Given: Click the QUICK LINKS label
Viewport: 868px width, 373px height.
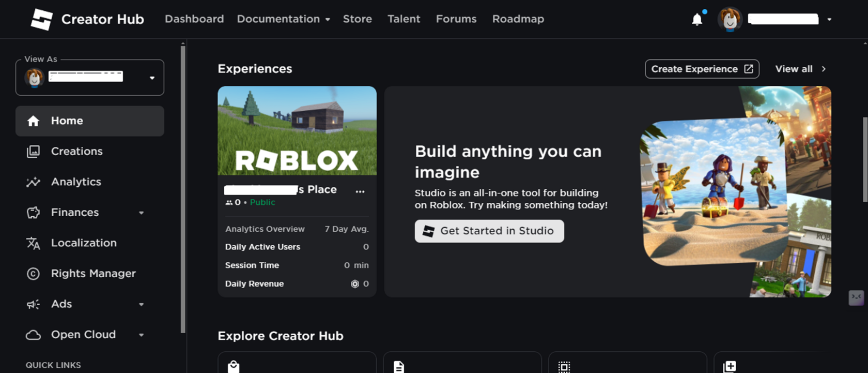Looking at the screenshot, I should [53, 365].
